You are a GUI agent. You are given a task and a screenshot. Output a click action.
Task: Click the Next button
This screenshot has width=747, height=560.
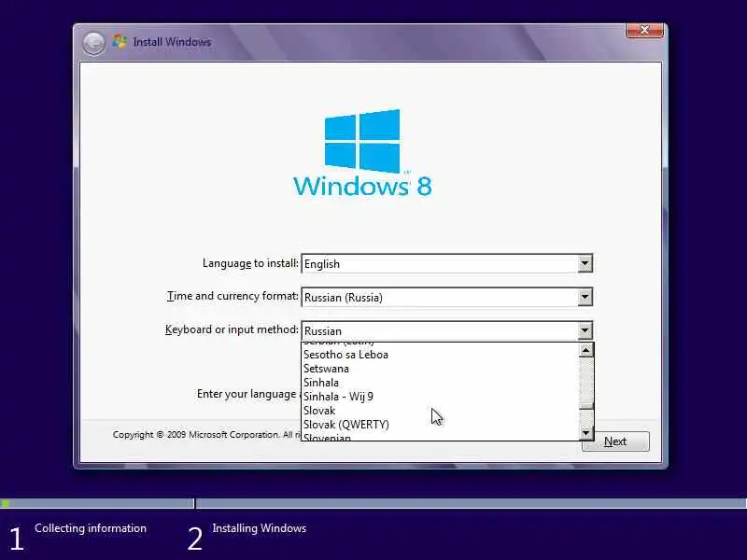point(615,441)
